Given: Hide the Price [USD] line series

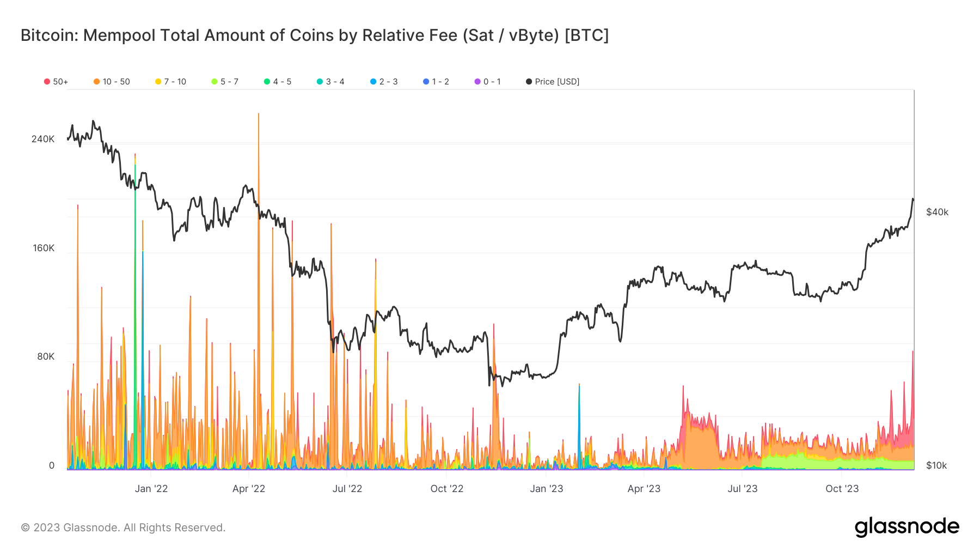Looking at the screenshot, I should pyautogui.click(x=553, y=82).
